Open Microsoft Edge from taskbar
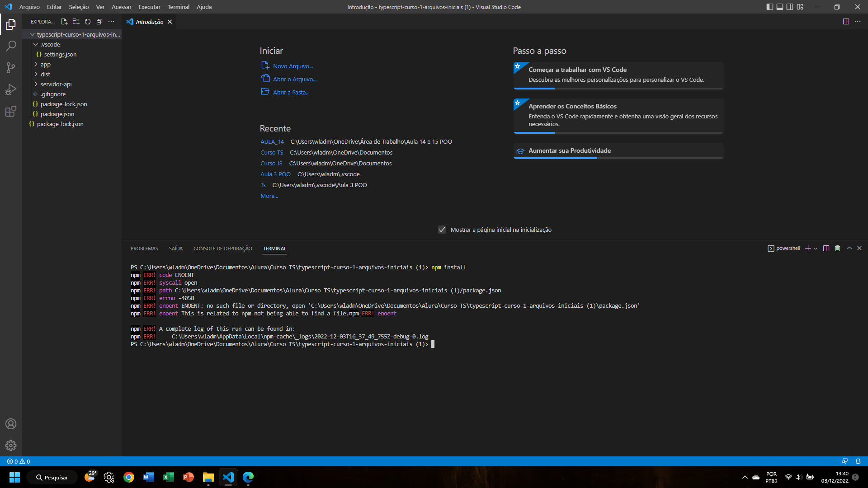This screenshot has height=488, width=868. pyautogui.click(x=248, y=477)
